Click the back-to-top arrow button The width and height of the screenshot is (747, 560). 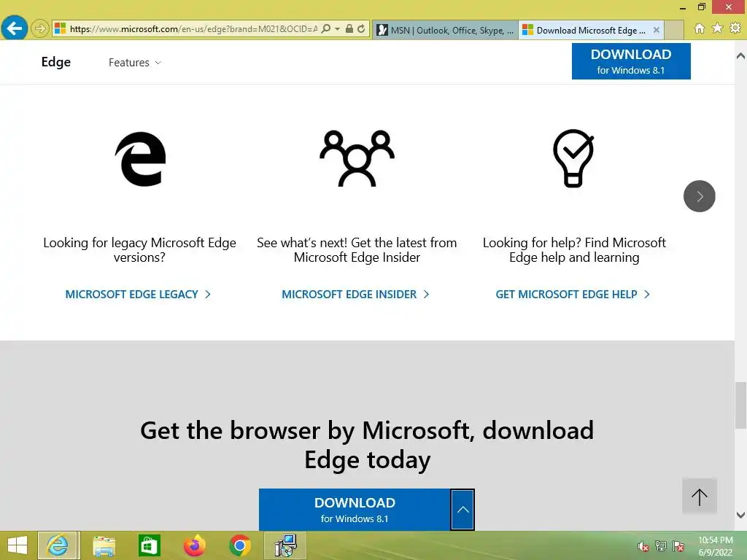700,497
